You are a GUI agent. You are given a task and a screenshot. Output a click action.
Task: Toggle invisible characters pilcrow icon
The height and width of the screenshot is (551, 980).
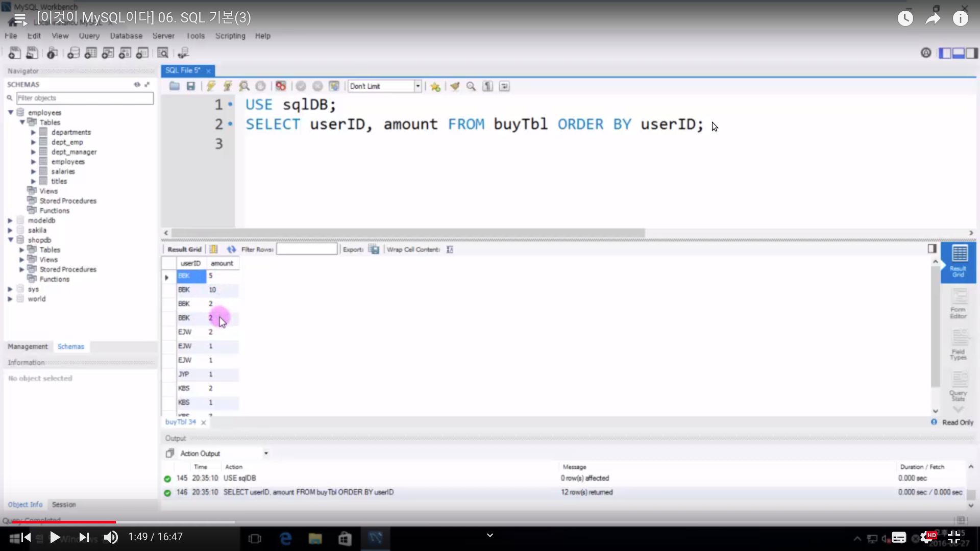pyautogui.click(x=488, y=86)
